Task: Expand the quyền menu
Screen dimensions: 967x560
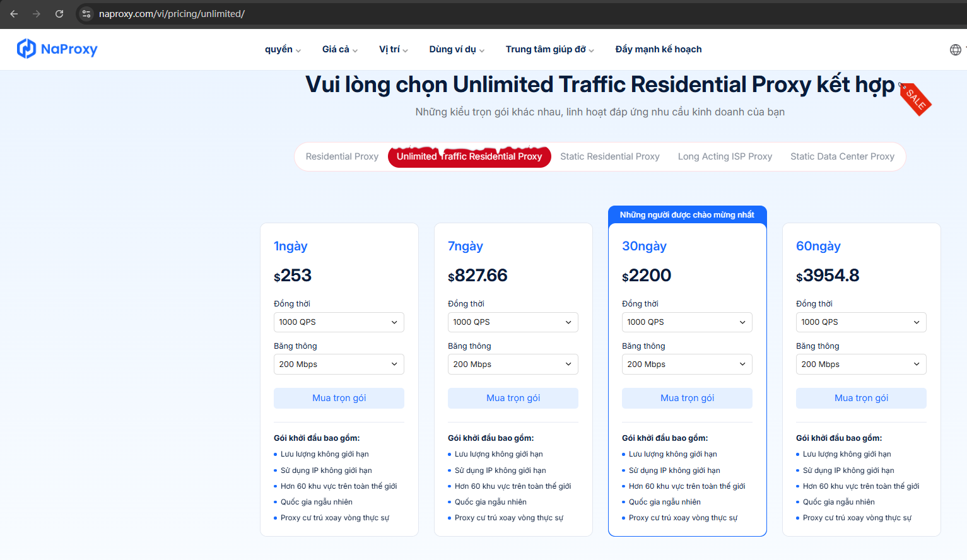Action: pos(283,49)
